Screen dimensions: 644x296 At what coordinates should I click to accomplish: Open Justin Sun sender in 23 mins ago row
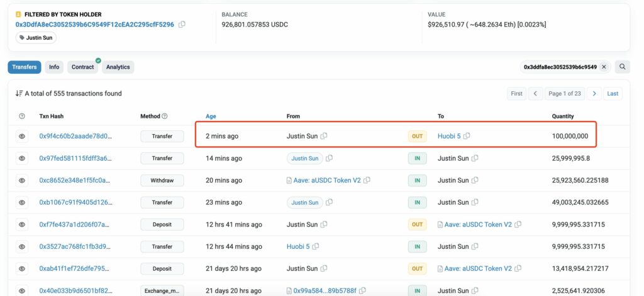pos(305,202)
